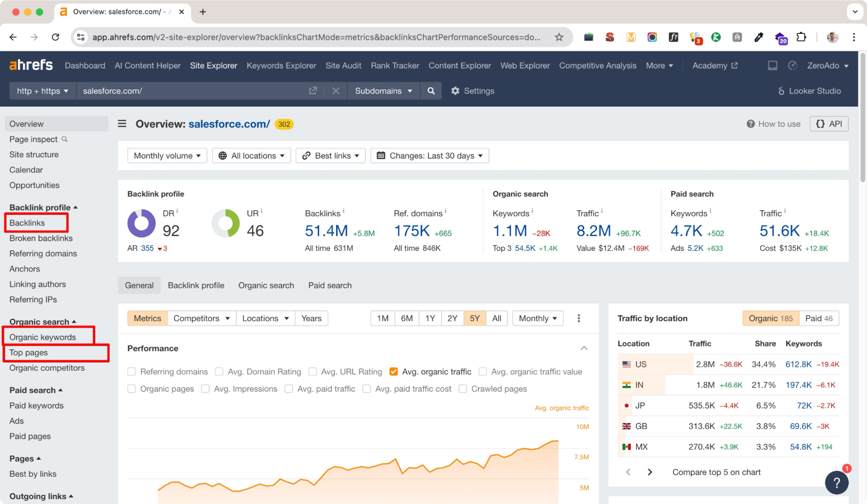Click the screen/display icon near ZeroAdo

tap(772, 65)
